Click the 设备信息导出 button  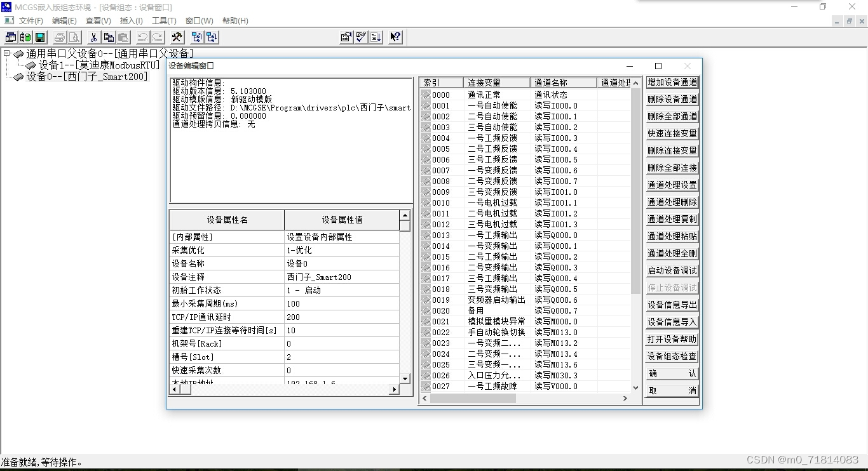tap(672, 305)
